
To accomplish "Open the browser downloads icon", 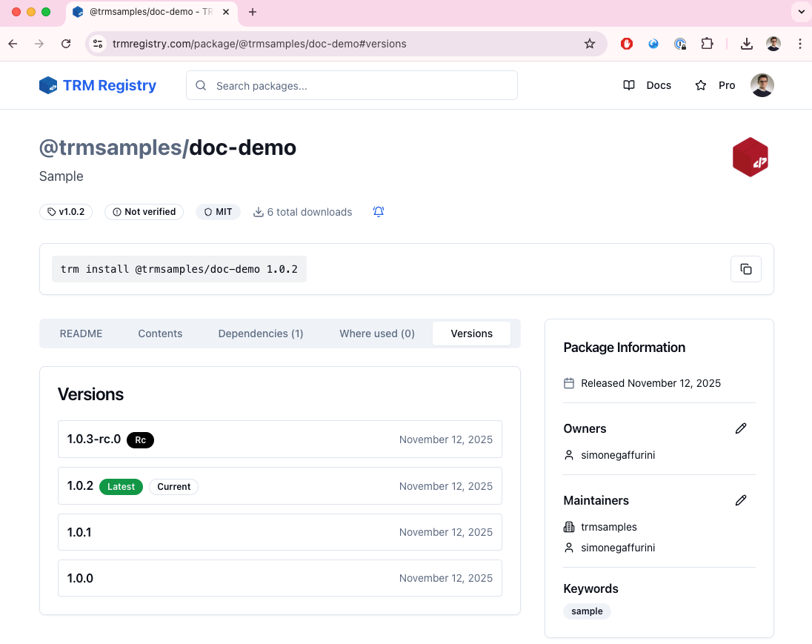I will coord(746,44).
